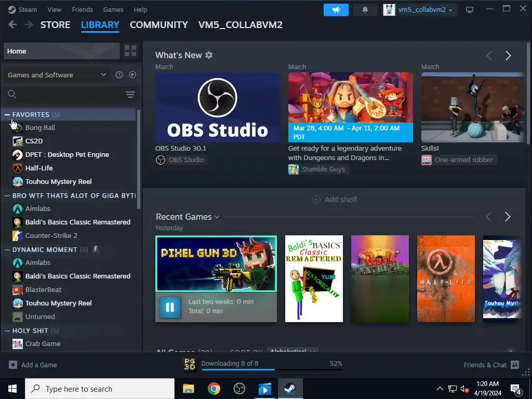Image resolution: width=532 pixels, height=399 pixels.
Task: Collapse the FAVORITES collection
Action: tap(7, 115)
